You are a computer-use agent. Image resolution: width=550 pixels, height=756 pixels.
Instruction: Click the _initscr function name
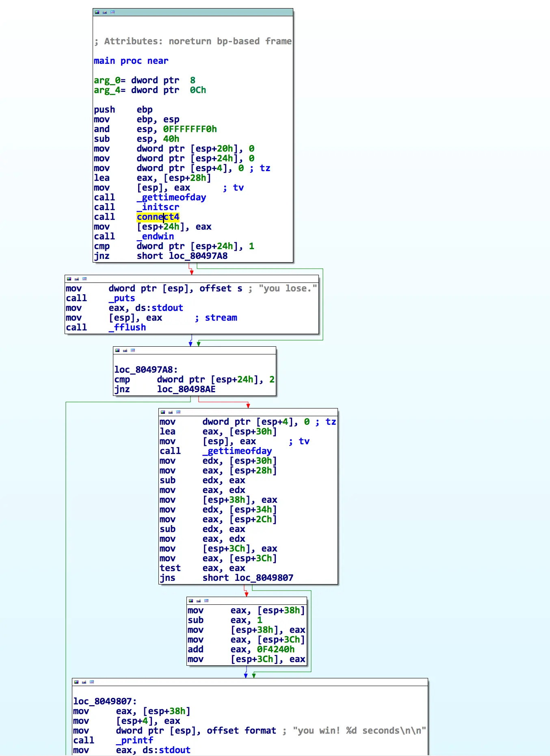coord(158,207)
